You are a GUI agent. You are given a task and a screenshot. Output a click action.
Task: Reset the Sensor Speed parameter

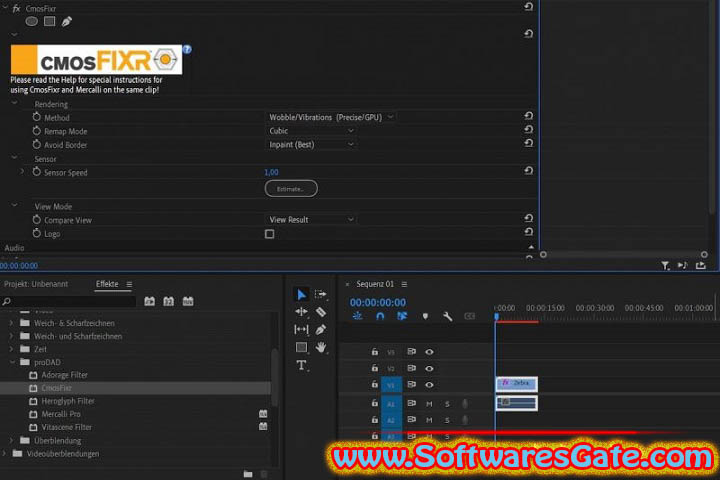[x=529, y=171]
